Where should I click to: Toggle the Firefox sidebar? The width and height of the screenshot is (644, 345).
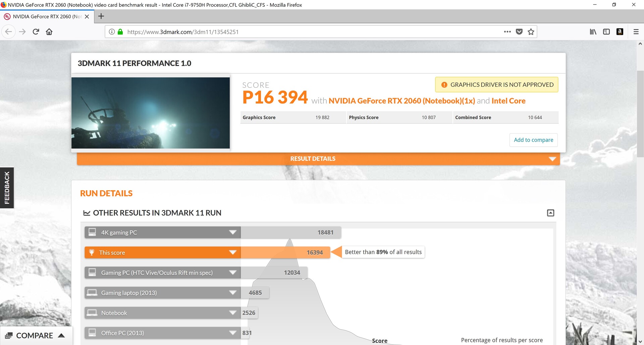[x=606, y=32]
